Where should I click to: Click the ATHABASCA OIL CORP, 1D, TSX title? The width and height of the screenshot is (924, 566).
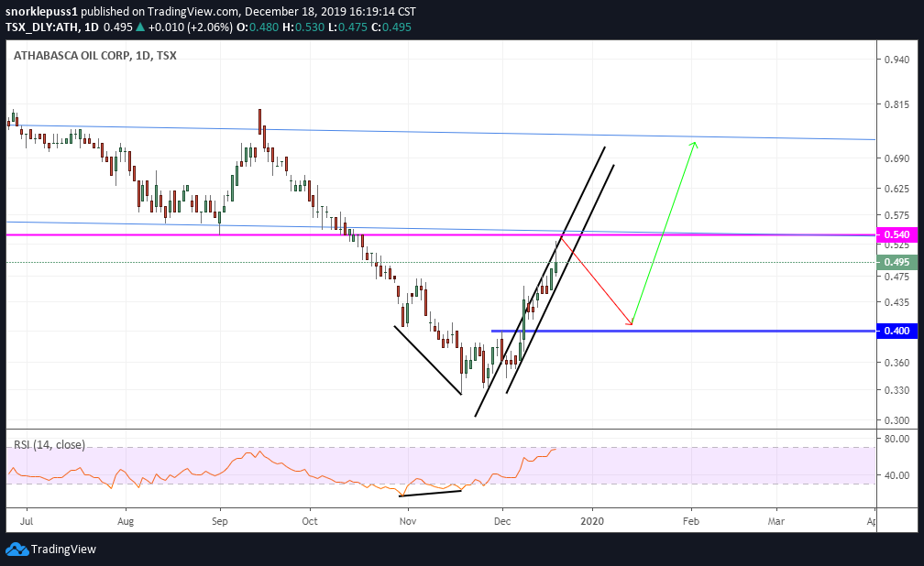click(95, 55)
